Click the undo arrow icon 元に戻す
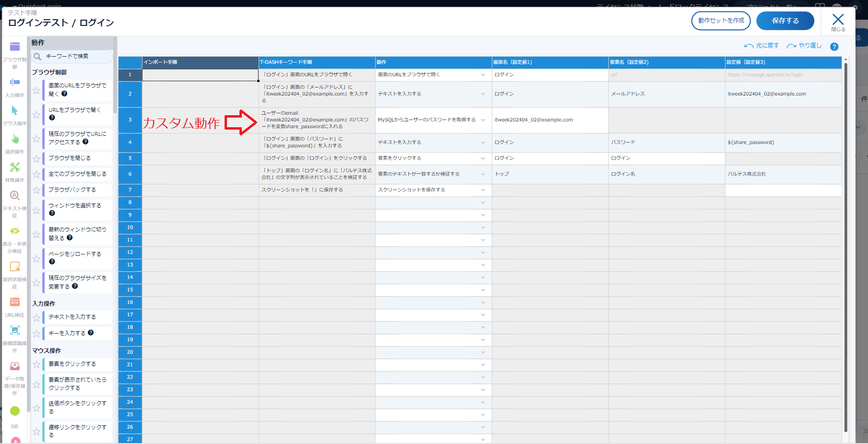The width and height of the screenshot is (868, 444). pos(749,46)
